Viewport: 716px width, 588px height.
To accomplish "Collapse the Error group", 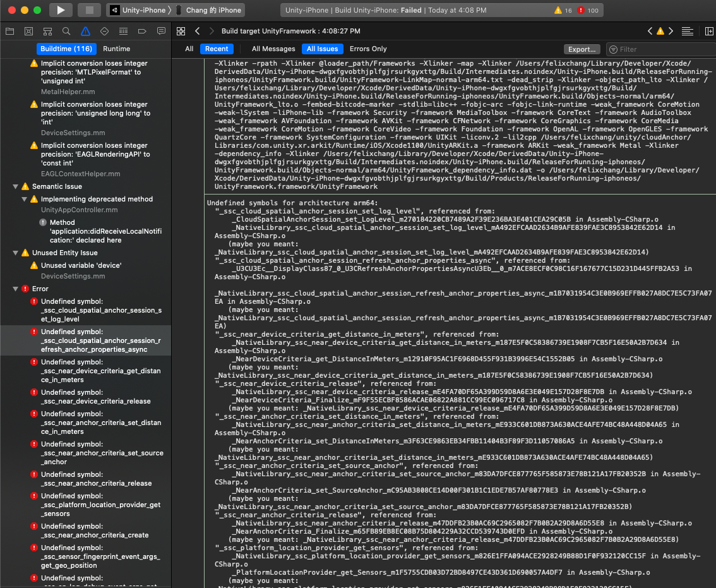I will pos(16,289).
